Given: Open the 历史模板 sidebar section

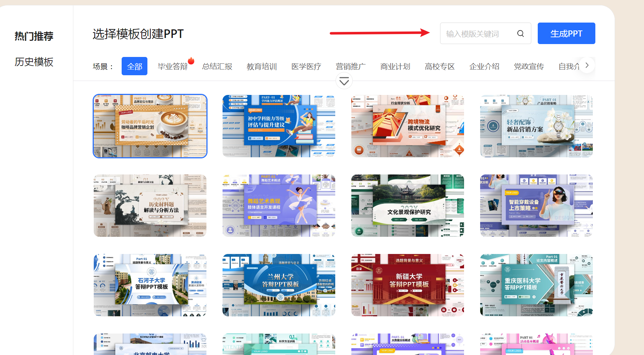Looking at the screenshot, I should pos(34,62).
